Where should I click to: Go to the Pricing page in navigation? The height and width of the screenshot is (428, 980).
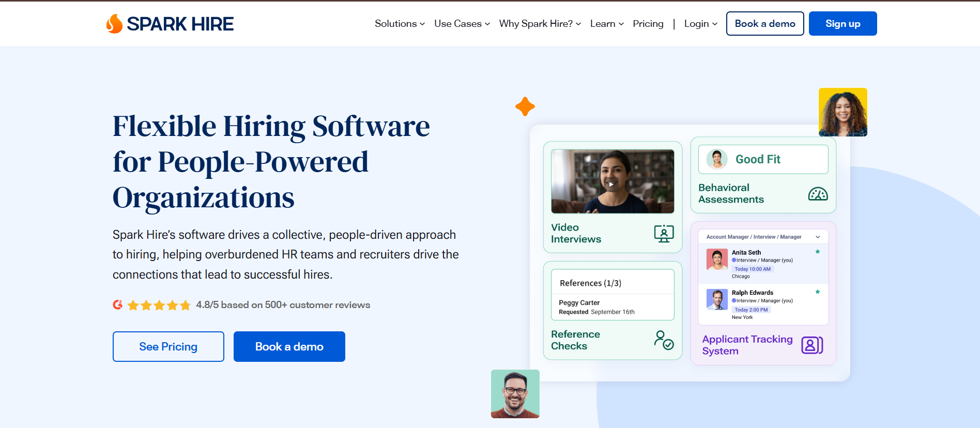(x=648, y=24)
